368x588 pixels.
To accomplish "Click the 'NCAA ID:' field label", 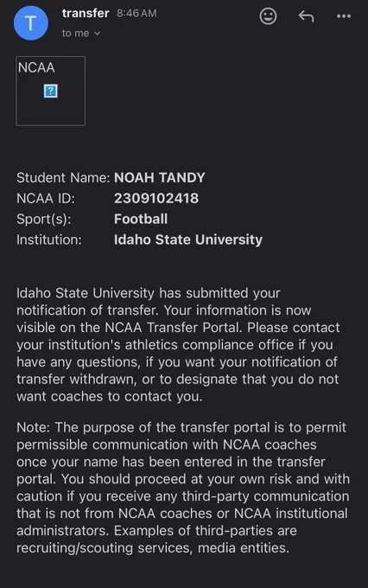I will 45,198.
